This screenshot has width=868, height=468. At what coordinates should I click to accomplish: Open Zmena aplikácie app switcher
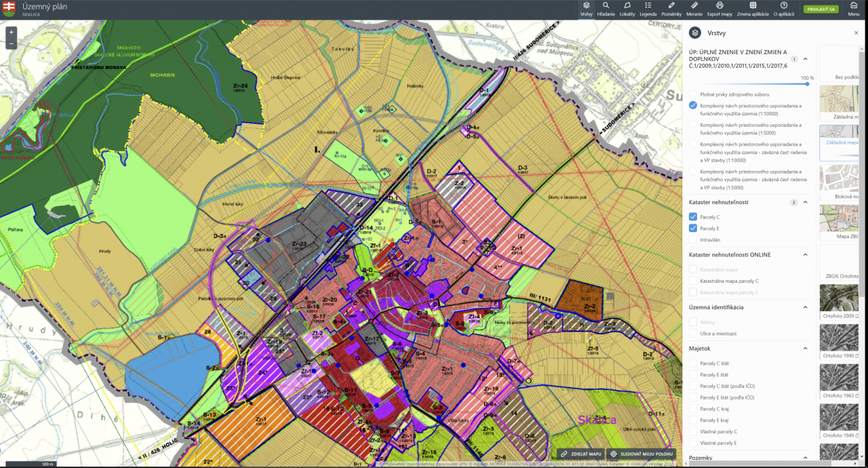(x=753, y=9)
